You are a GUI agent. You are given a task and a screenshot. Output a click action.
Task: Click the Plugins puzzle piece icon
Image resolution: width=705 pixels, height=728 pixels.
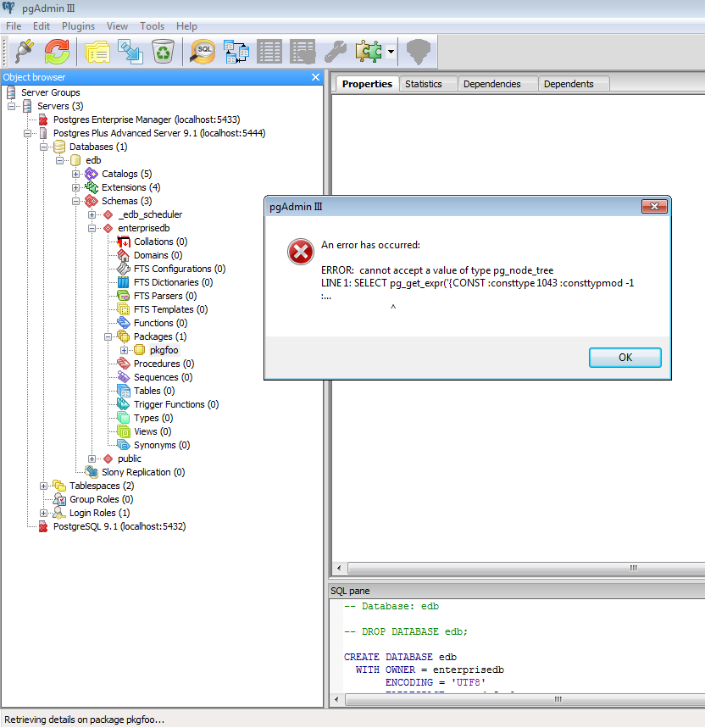coord(369,52)
